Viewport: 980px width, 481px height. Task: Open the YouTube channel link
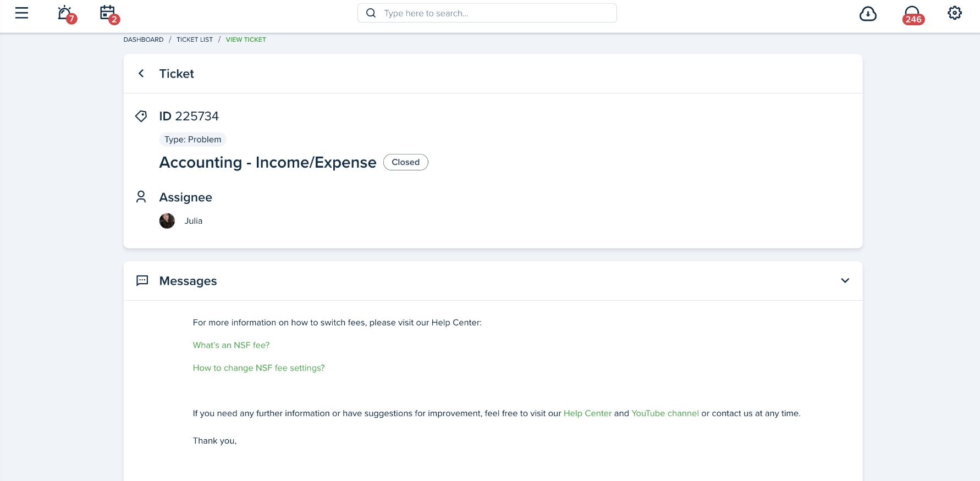coord(665,413)
